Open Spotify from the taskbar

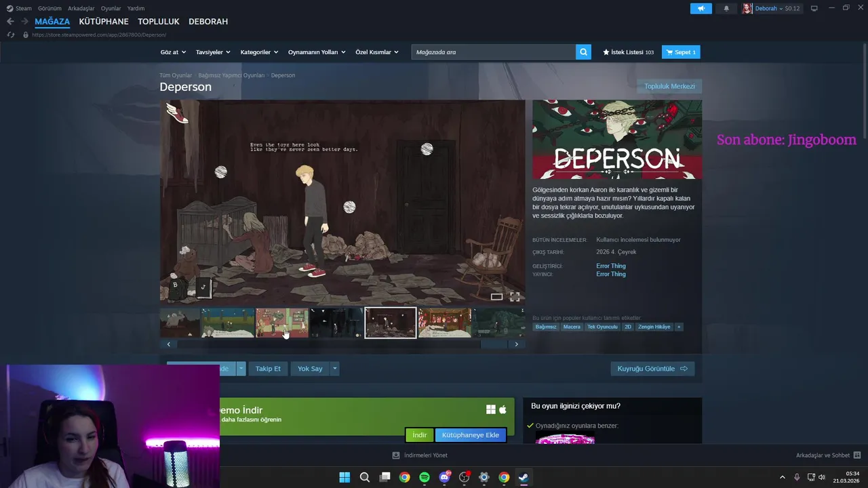[x=425, y=477]
